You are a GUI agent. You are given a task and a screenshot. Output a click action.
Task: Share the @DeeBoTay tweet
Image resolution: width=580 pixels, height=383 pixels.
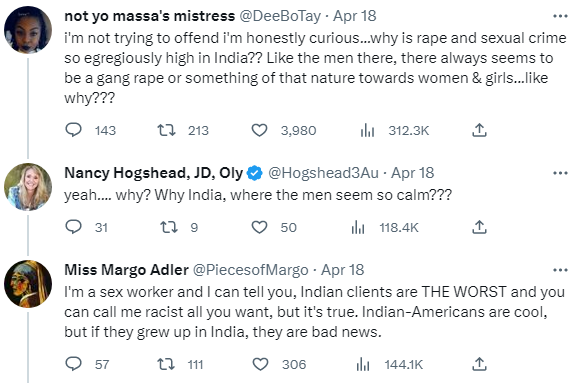click(x=479, y=130)
